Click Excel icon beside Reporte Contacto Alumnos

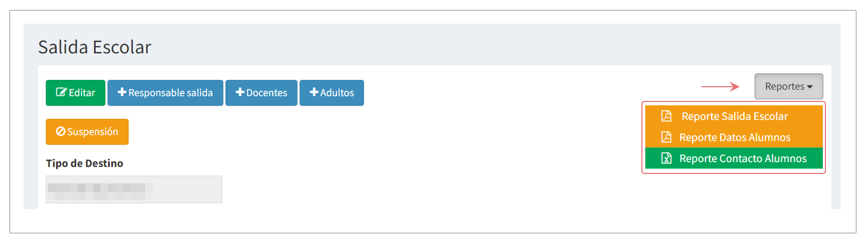click(x=666, y=158)
